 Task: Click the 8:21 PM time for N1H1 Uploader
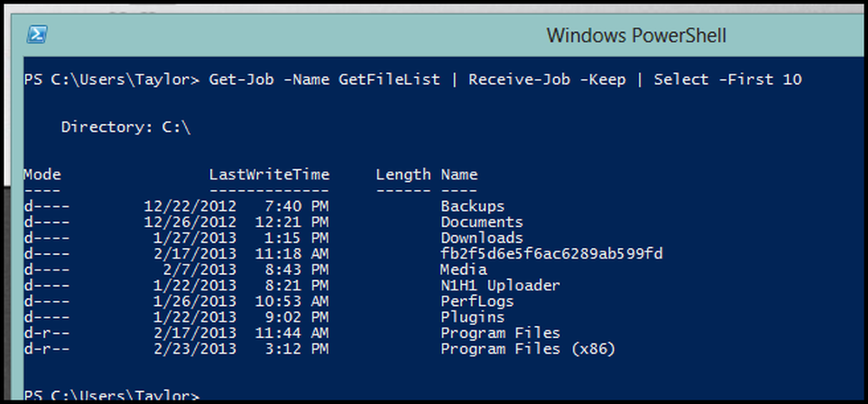tap(297, 286)
